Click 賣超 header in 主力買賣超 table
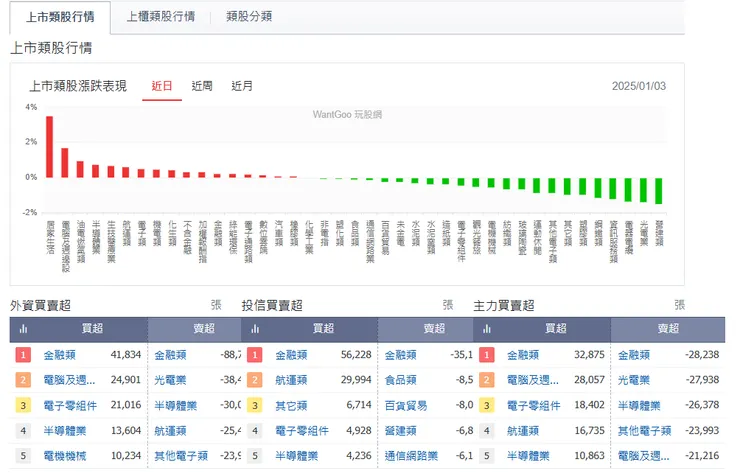 (x=668, y=329)
